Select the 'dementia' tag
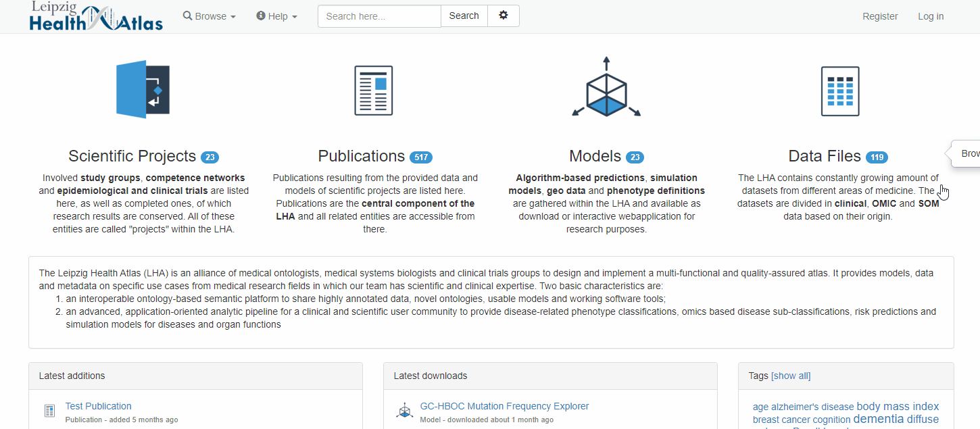 click(x=878, y=419)
